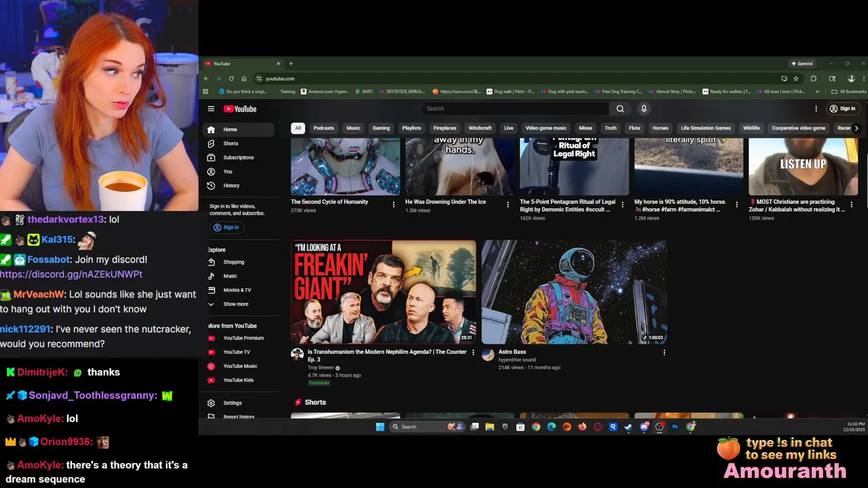The height and width of the screenshot is (488, 868).
Task: Focus the YouTube Search field
Action: point(515,108)
